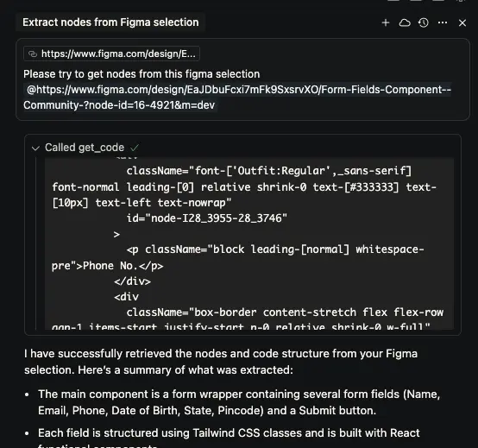This screenshot has height=448, width=478.
Task: Click the successfully retrieved nodes response text
Action: coord(221,362)
